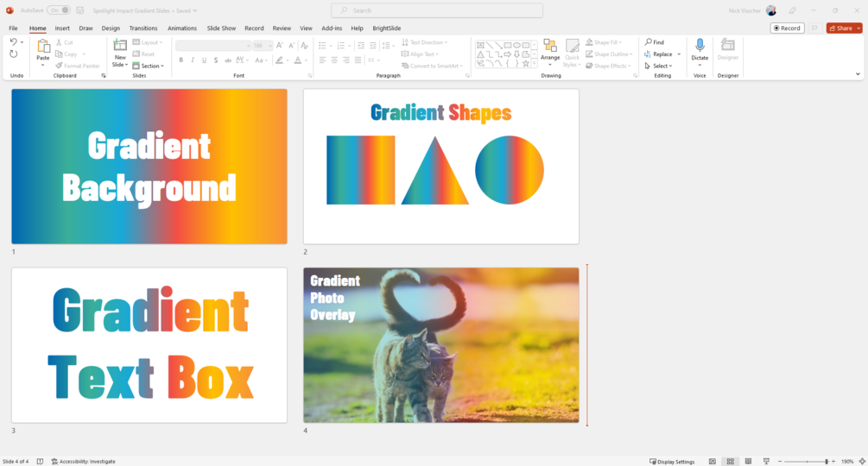This screenshot has height=466, width=868.
Task: Click the Redo icon below Undo
Action: coord(13,54)
